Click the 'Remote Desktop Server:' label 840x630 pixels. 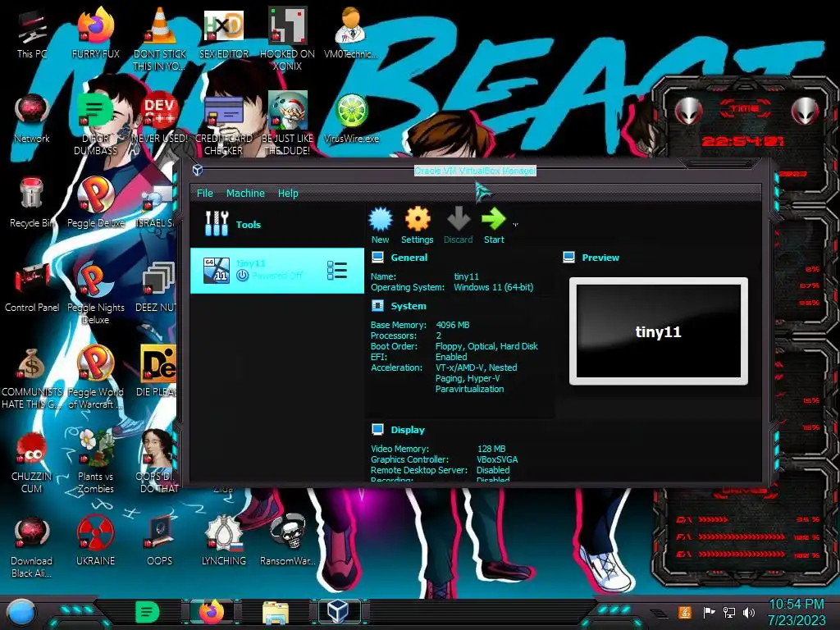(x=419, y=470)
